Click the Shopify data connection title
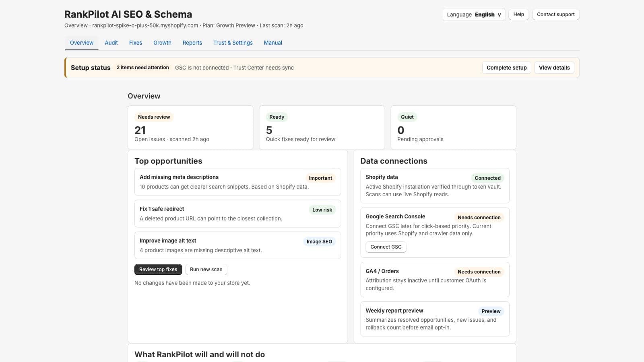Viewport: 644px width, 362px height. [382, 177]
